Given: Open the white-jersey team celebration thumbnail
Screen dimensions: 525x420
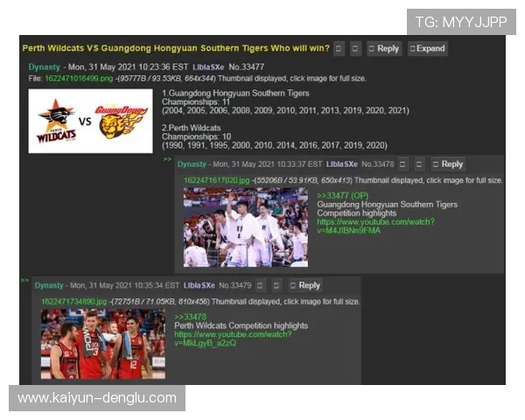Looking at the screenshot, I should coord(246,227).
